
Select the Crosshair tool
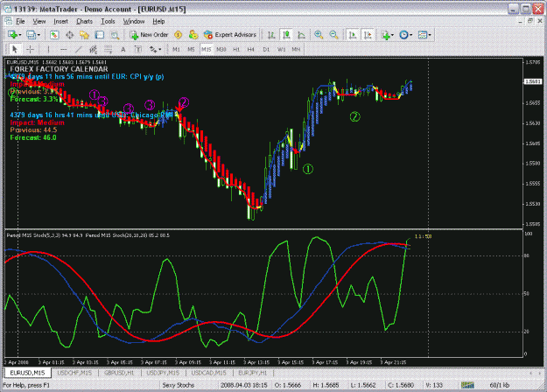(31, 50)
